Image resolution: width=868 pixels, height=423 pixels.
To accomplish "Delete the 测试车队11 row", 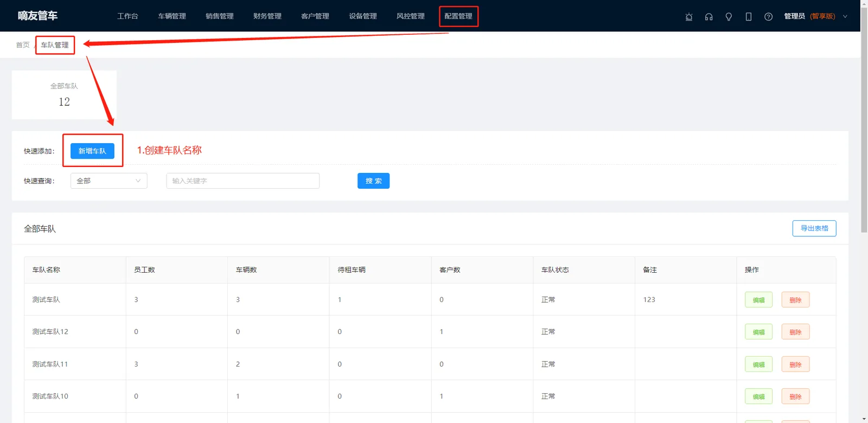I will click(795, 364).
